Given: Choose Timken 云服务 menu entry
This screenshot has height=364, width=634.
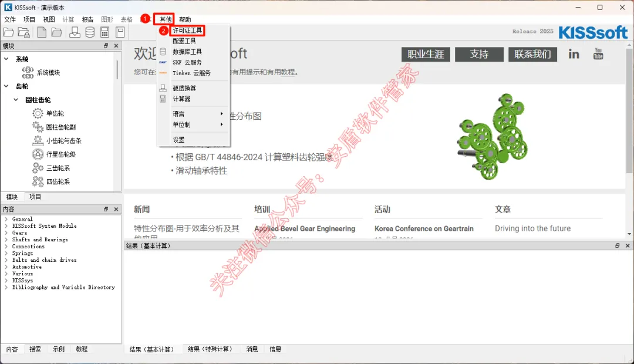Looking at the screenshot, I should click(193, 73).
